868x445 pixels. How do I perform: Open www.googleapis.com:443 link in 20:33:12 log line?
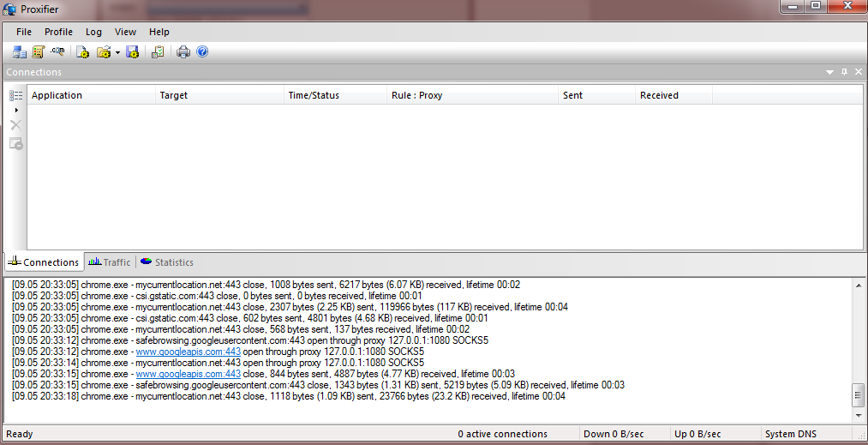[189, 352]
